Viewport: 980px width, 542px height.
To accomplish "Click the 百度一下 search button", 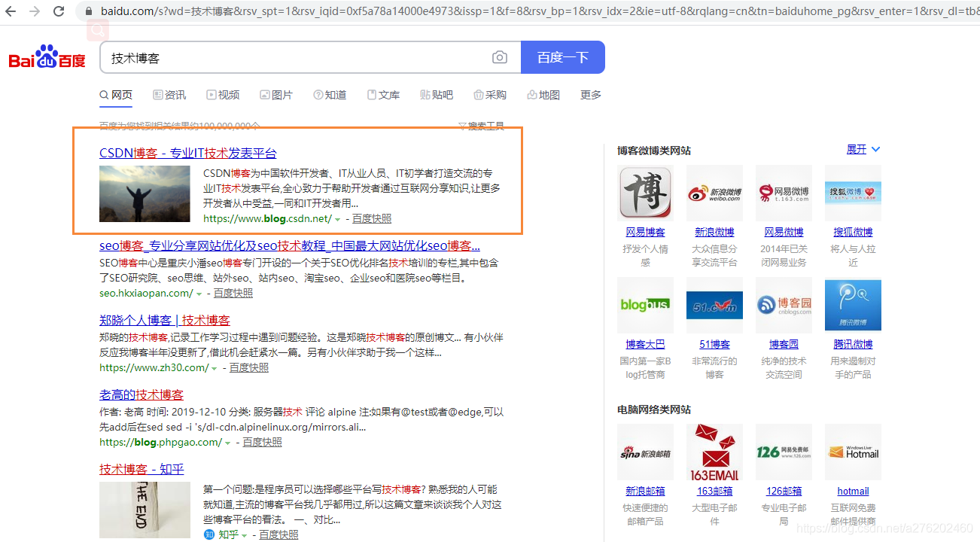I will (562, 56).
